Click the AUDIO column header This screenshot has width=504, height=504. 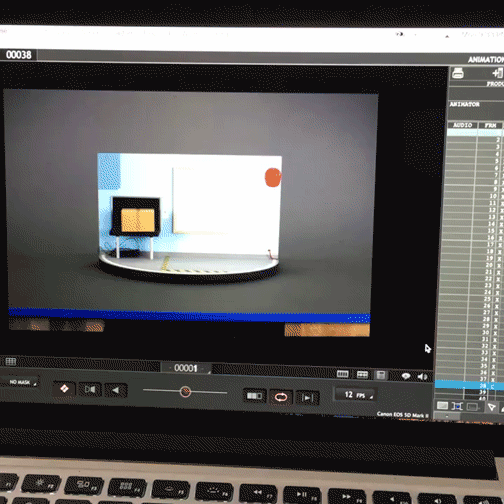[x=462, y=125]
